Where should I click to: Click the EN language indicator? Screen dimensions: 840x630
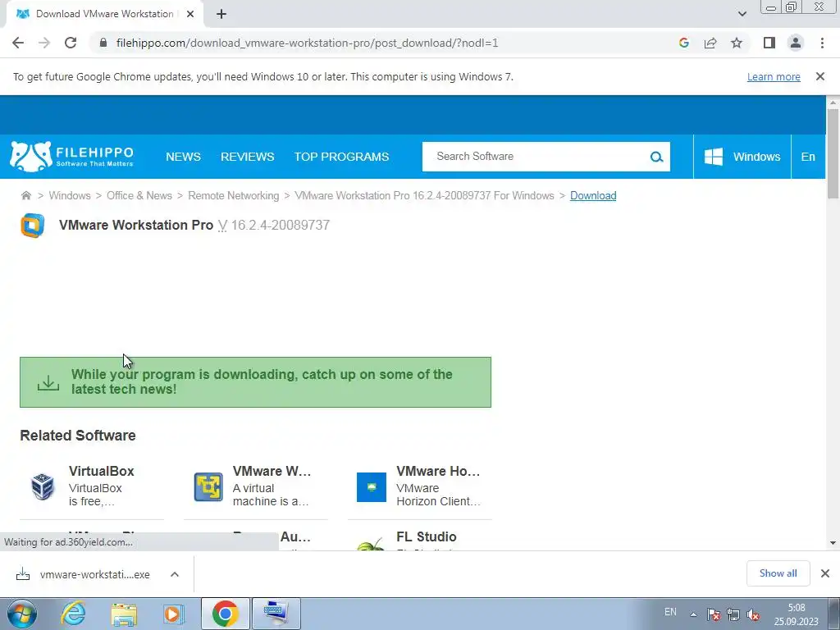(670, 612)
